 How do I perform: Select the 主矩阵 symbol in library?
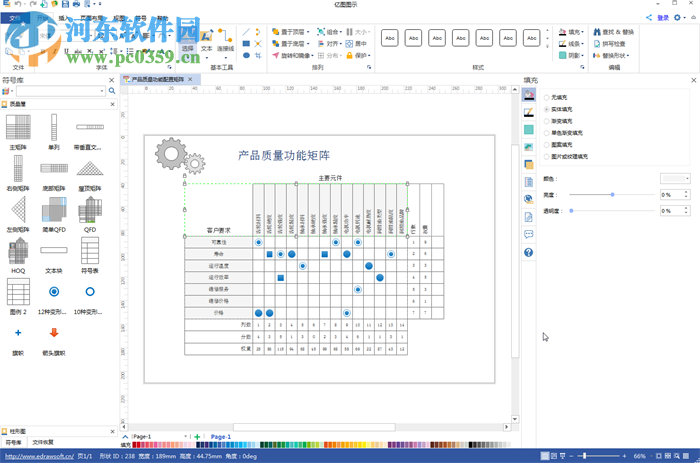18,132
